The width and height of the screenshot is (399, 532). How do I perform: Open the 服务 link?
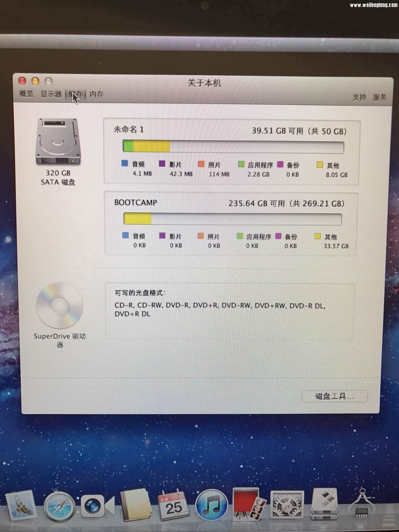click(x=379, y=97)
